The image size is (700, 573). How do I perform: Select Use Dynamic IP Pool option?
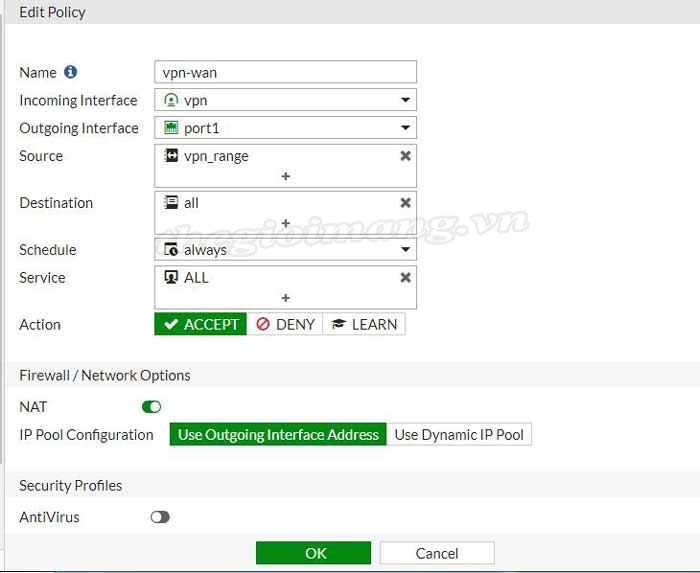point(459,435)
